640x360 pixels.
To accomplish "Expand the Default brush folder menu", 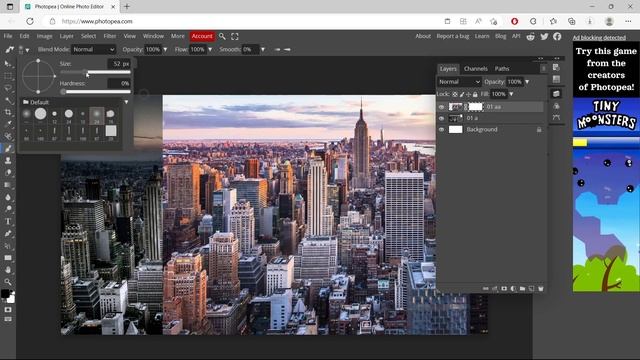I will [126, 102].
